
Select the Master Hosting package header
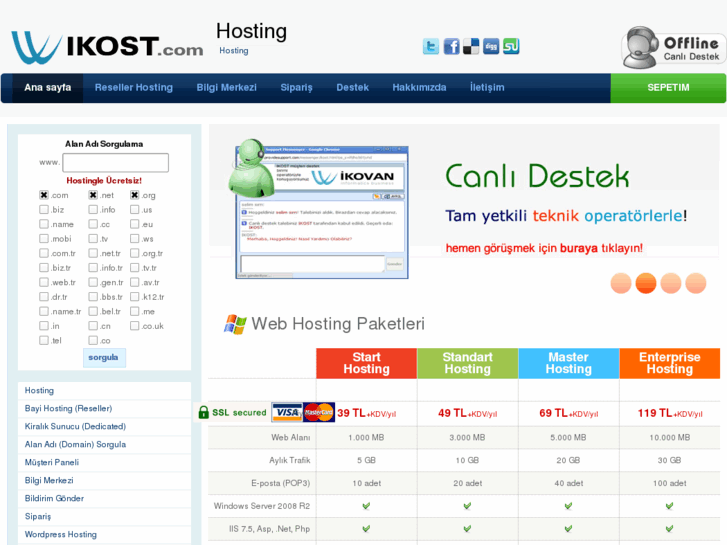click(x=568, y=363)
